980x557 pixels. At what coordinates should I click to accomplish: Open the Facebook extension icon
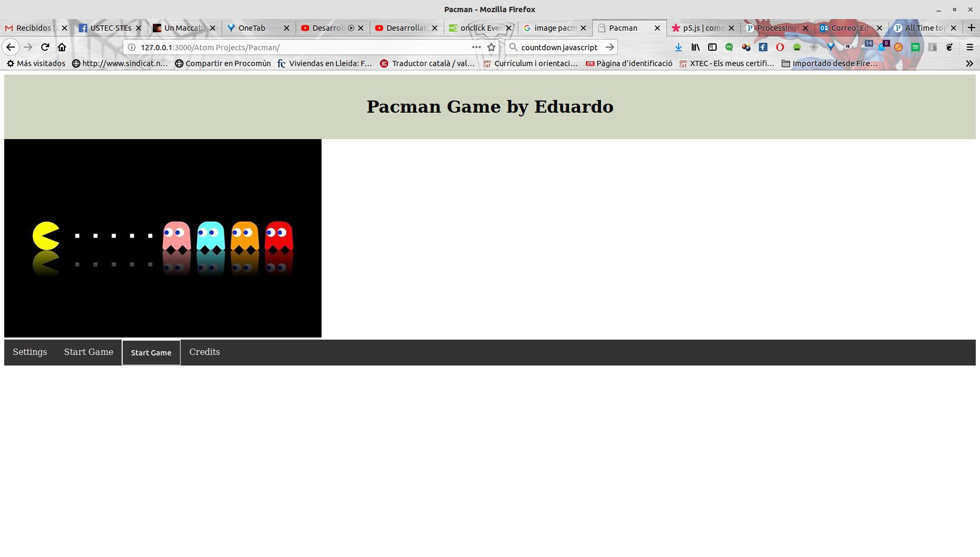tap(763, 47)
